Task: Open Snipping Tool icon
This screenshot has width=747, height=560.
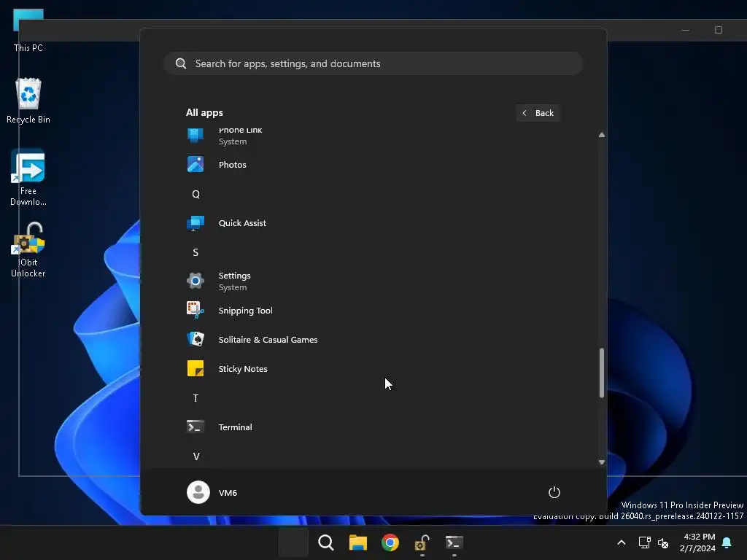Action: (196, 310)
